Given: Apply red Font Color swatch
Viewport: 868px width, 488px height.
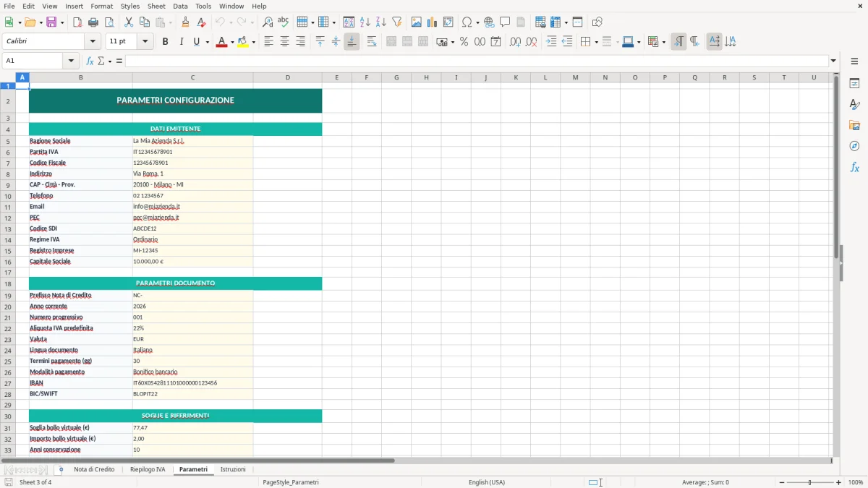Looking at the screenshot, I should [221, 42].
